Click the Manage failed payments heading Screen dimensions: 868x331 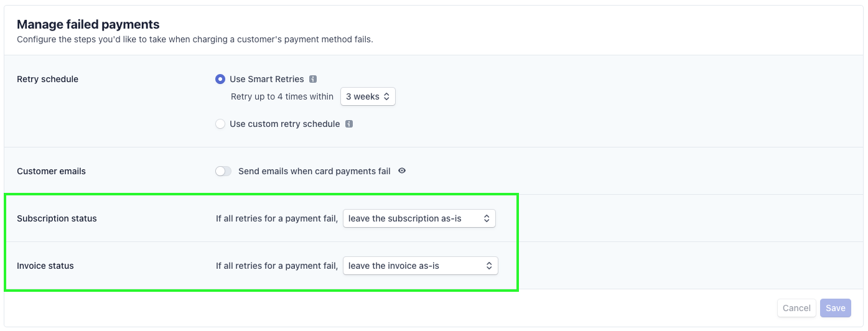tap(88, 24)
